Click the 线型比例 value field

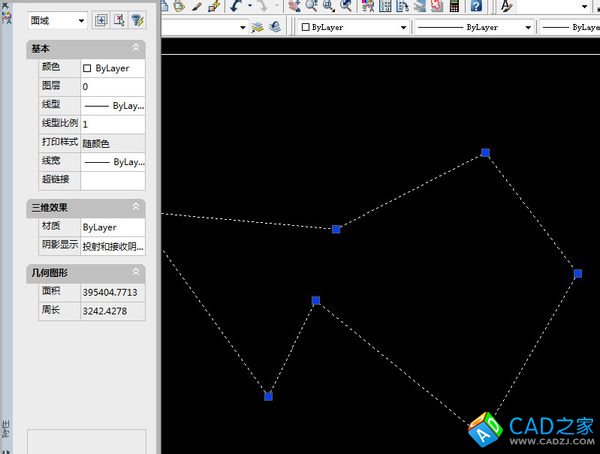112,124
